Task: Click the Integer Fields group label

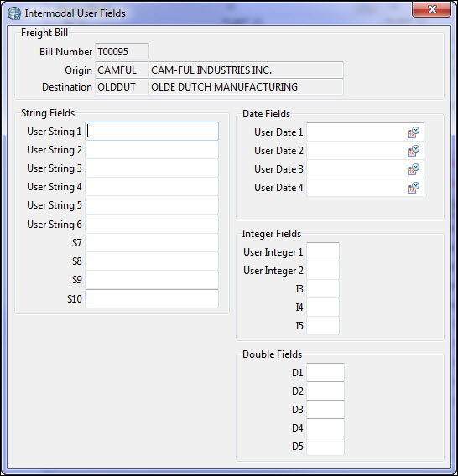Action: pos(272,234)
